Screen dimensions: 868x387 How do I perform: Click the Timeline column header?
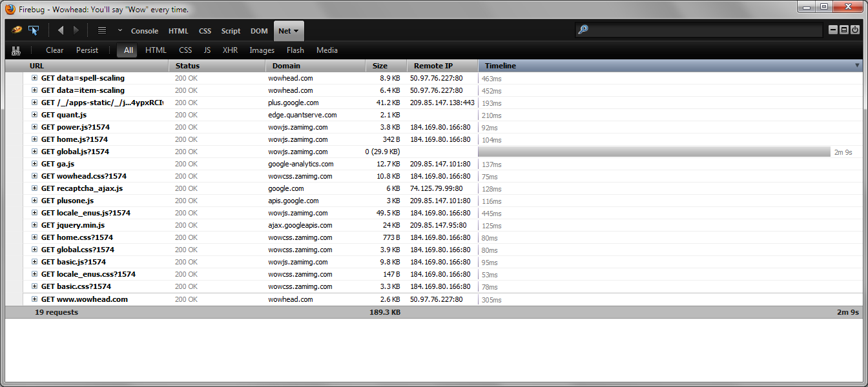click(670, 66)
